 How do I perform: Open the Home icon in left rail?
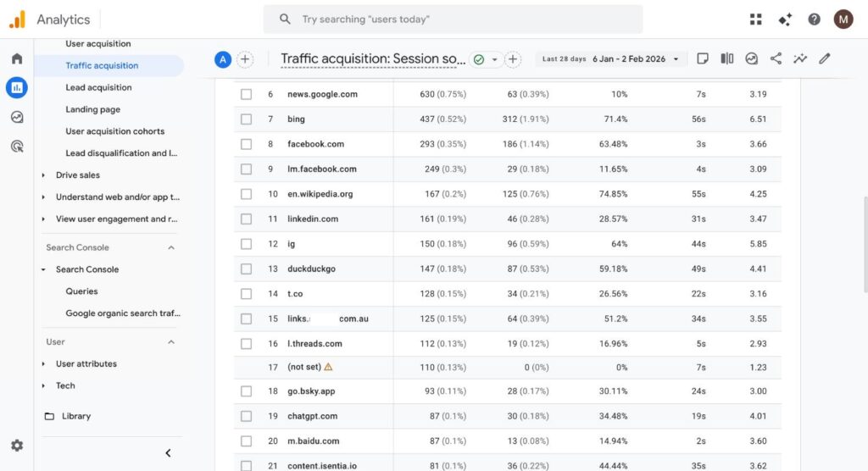(x=17, y=59)
